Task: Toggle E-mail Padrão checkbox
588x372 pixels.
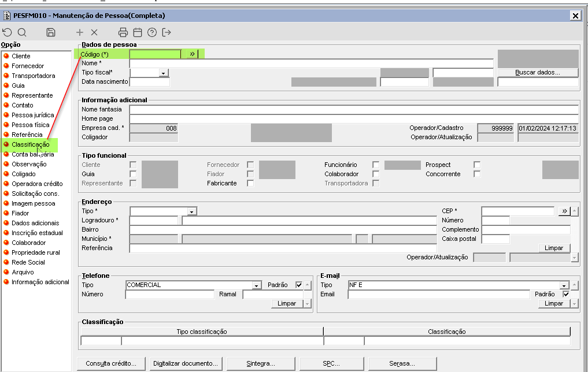Action: [566, 294]
